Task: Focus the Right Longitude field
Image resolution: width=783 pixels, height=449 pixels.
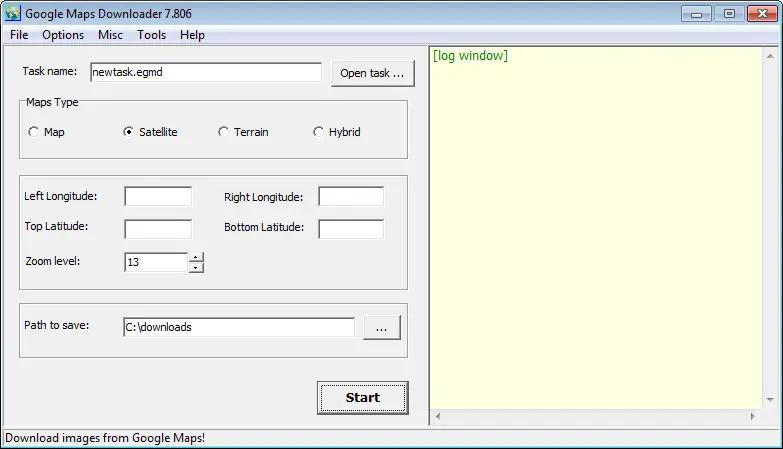Action: [x=351, y=196]
